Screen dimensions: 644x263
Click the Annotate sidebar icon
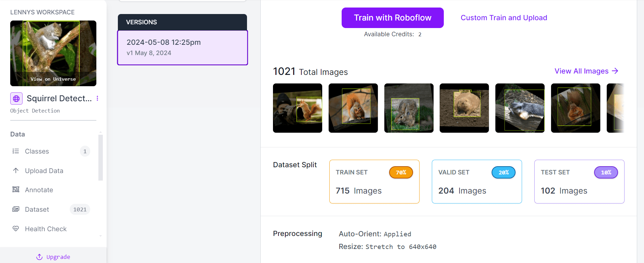click(x=16, y=189)
